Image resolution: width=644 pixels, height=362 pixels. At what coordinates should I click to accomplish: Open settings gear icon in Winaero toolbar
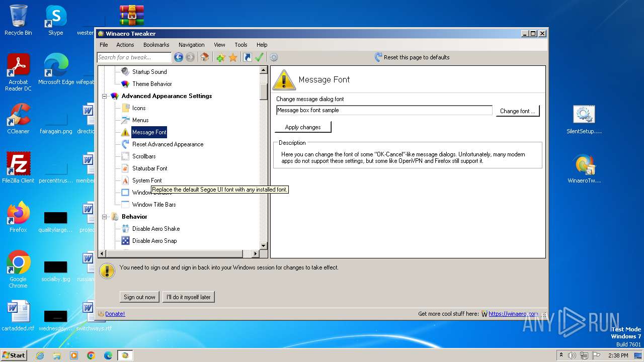pos(274,57)
